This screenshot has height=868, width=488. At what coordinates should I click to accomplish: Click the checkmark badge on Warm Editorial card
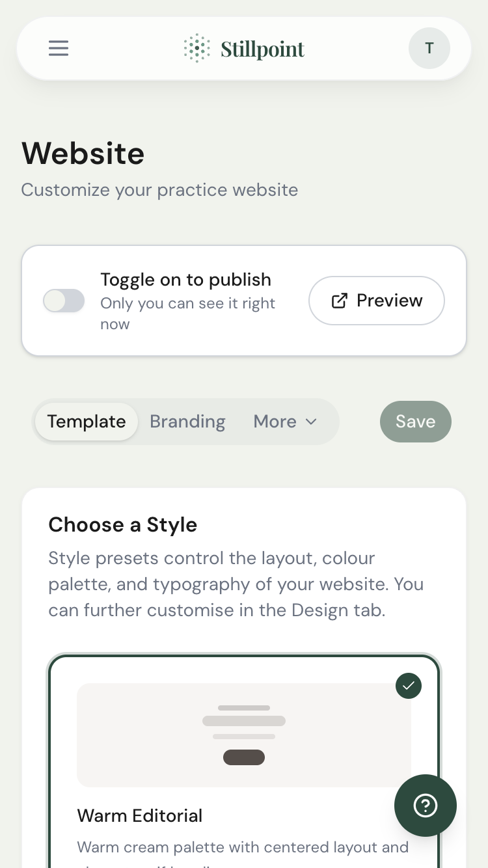tap(409, 685)
